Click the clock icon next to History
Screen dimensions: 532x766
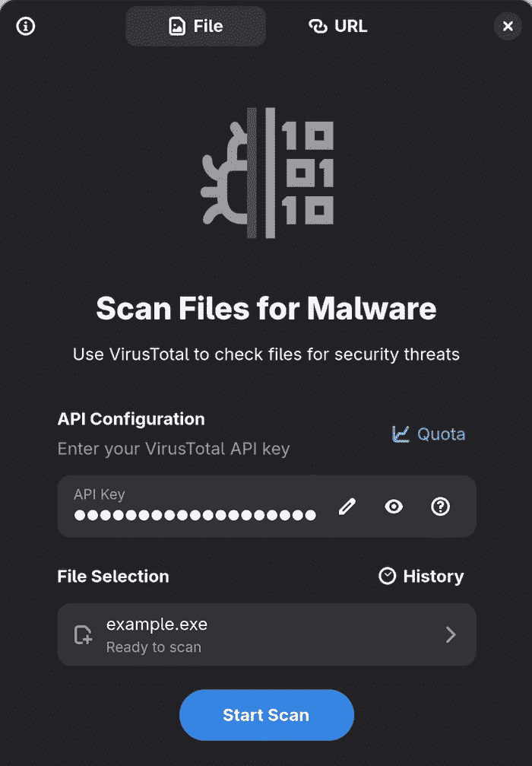pyautogui.click(x=388, y=577)
